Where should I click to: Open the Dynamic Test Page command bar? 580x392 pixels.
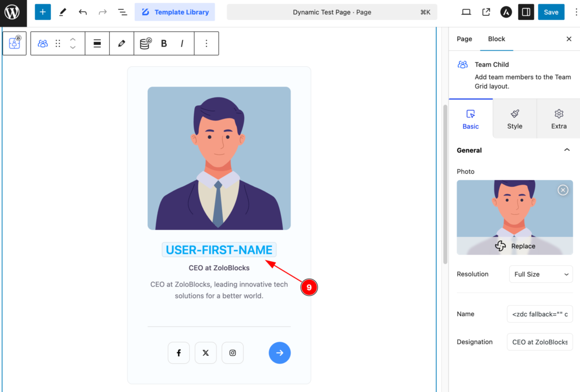click(x=332, y=12)
